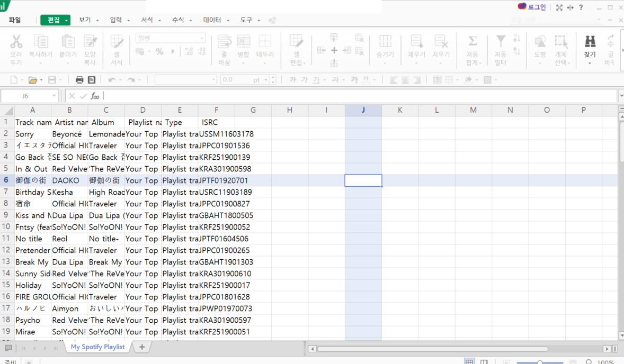Toggle align left button

(x=394, y=80)
